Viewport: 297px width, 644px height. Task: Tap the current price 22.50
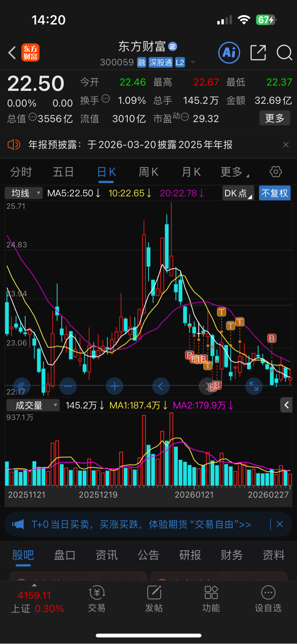36,84
